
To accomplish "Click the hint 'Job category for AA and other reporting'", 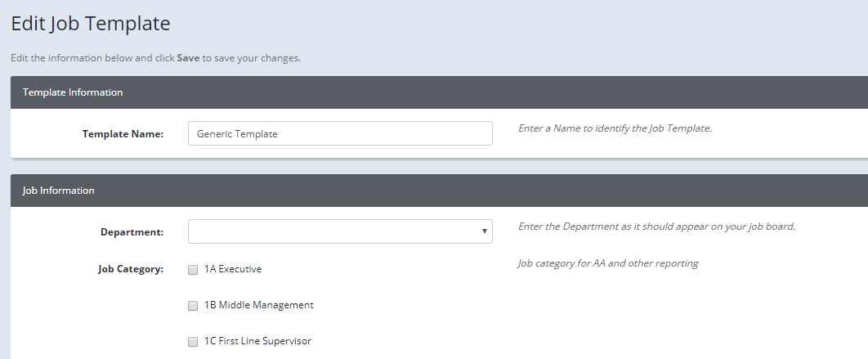I will (608, 263).
